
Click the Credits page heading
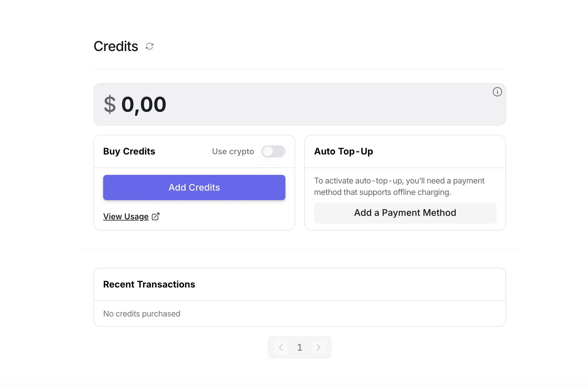coord(116,46)
